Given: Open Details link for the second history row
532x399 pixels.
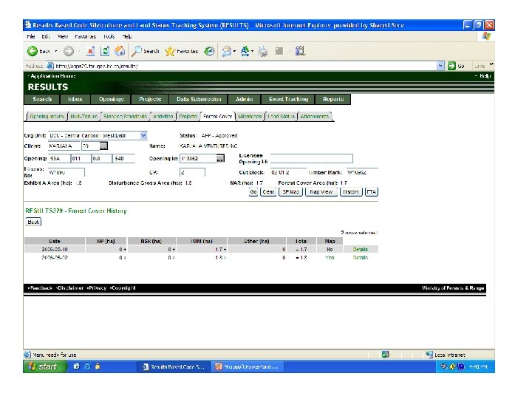Looking at the screenshot, I should (360, 258).
